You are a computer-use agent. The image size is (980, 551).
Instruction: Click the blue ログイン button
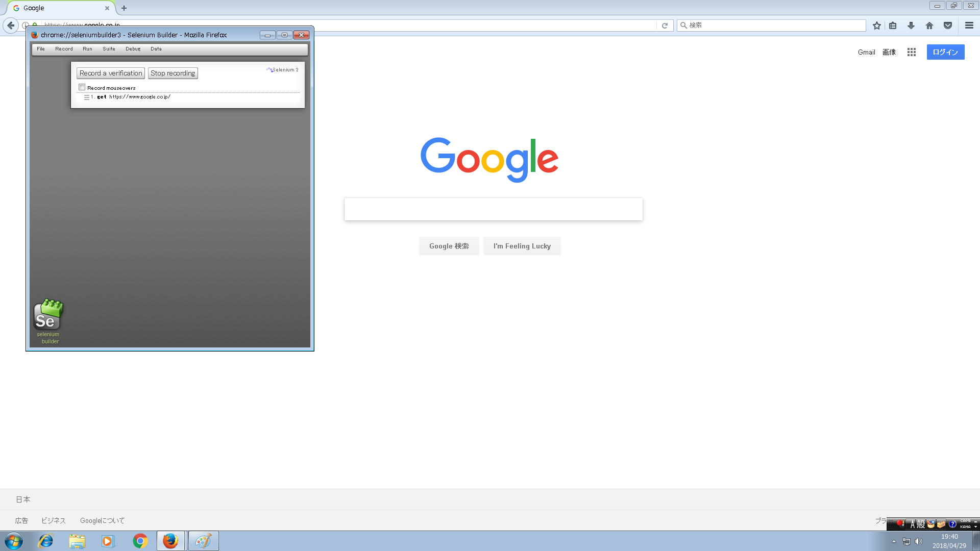coord(945,52)
